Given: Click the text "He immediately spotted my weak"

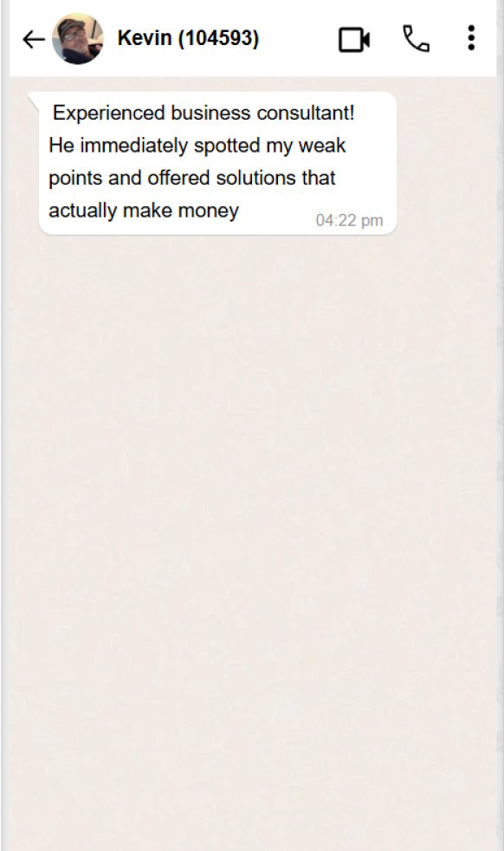Looking at the screenshot, I should [197, 146].
